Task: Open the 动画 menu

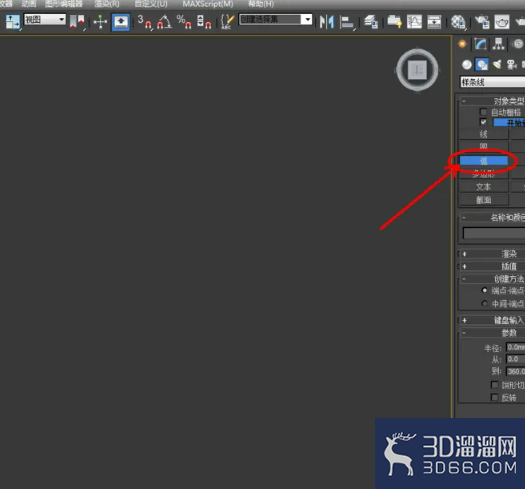Action: pos(29,4)
